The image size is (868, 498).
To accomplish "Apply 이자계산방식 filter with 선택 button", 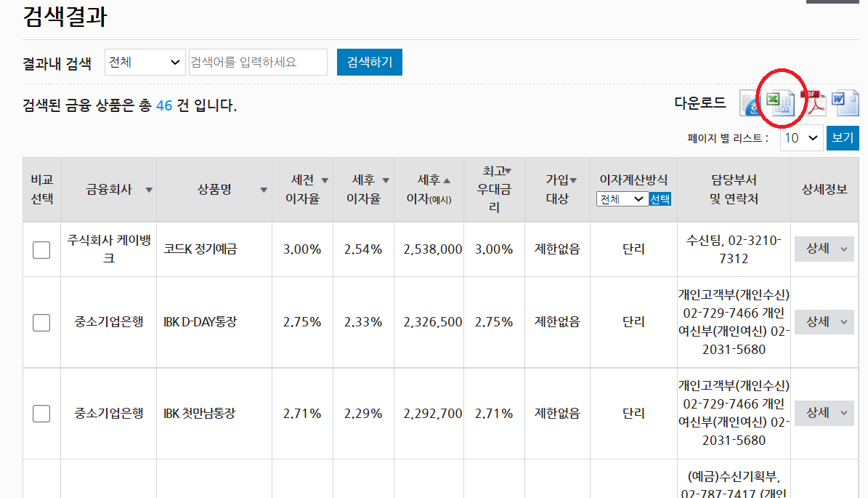I will tap(660, 199).
